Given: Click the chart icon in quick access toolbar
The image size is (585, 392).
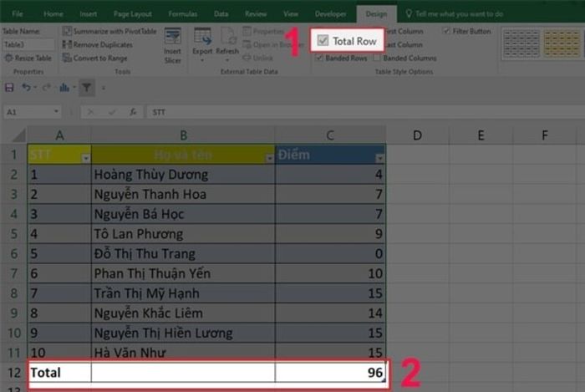Looking at the screenshot, I should [64, 88].
